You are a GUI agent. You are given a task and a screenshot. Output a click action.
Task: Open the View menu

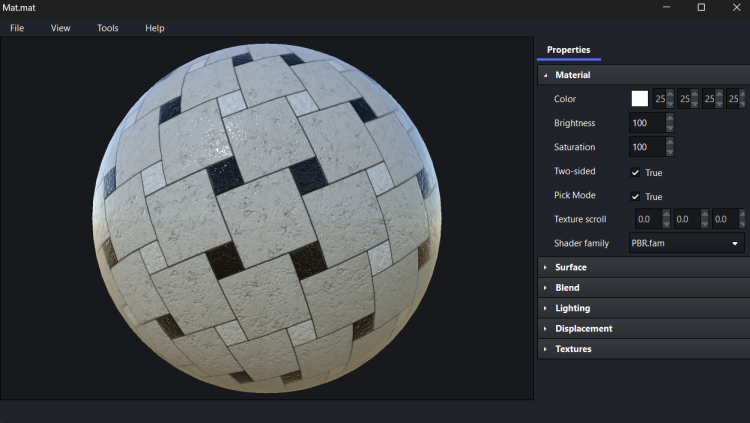tap(60, 28)
